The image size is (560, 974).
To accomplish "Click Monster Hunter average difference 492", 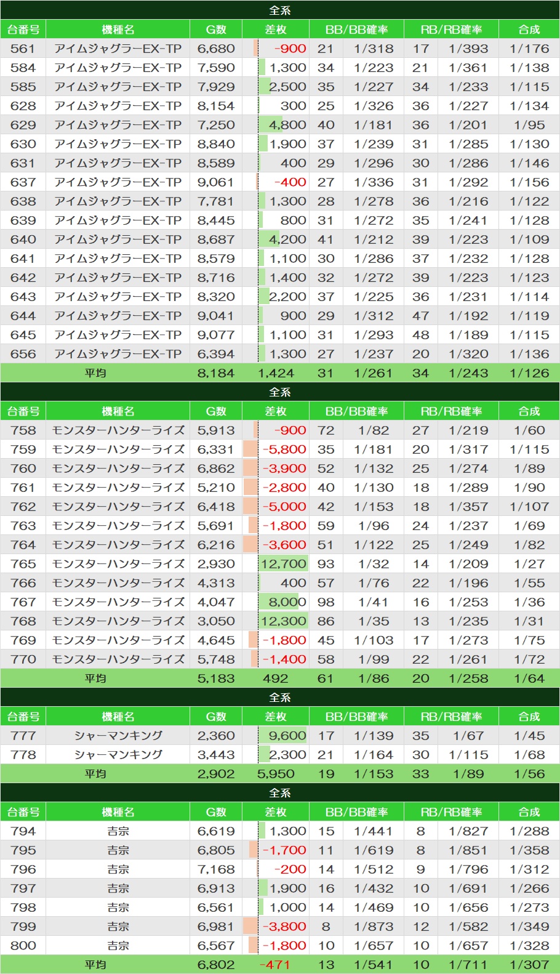I will coord(275,678).
